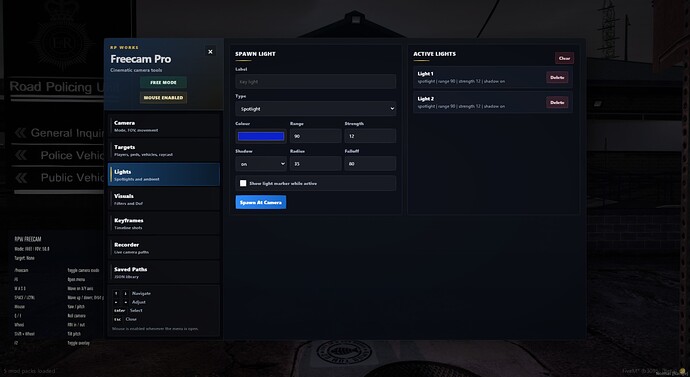Open the Recorder section
The image size is (690, 377).
coord(164,248)
